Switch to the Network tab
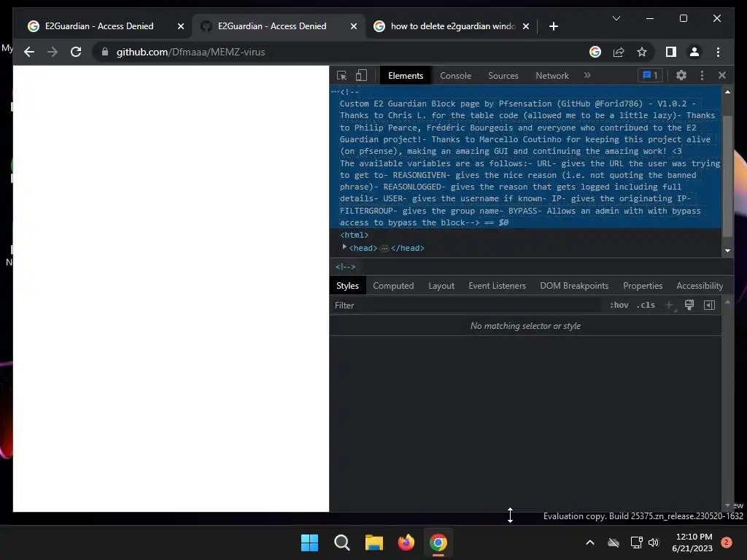Screen dimensions: 747x560 552,76
